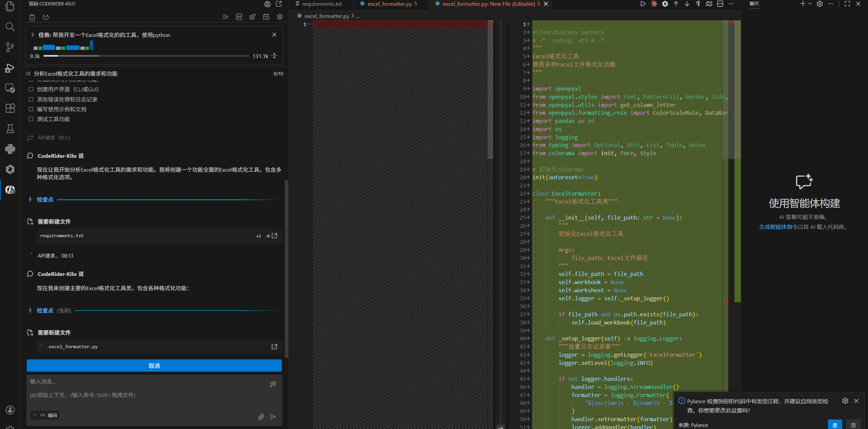Check the 添加错误处理和日志记录 todo item

point(31,99)
